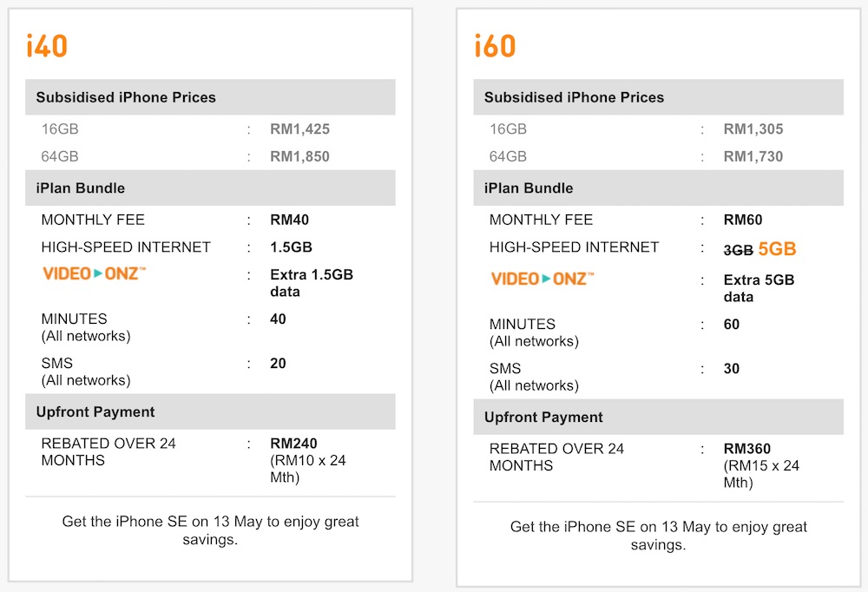Click the RM1,305 16GB price
Screen dimensions: 868x592
coord(753,129)
